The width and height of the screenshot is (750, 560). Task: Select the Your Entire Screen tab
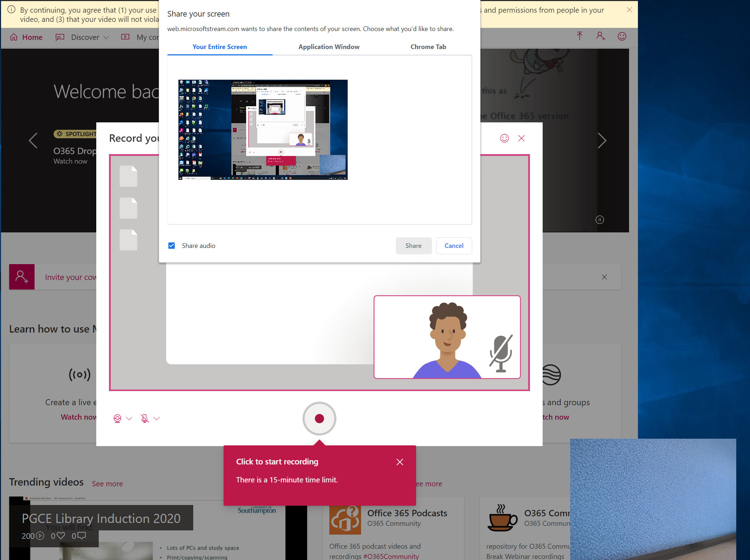pos(220,47)
